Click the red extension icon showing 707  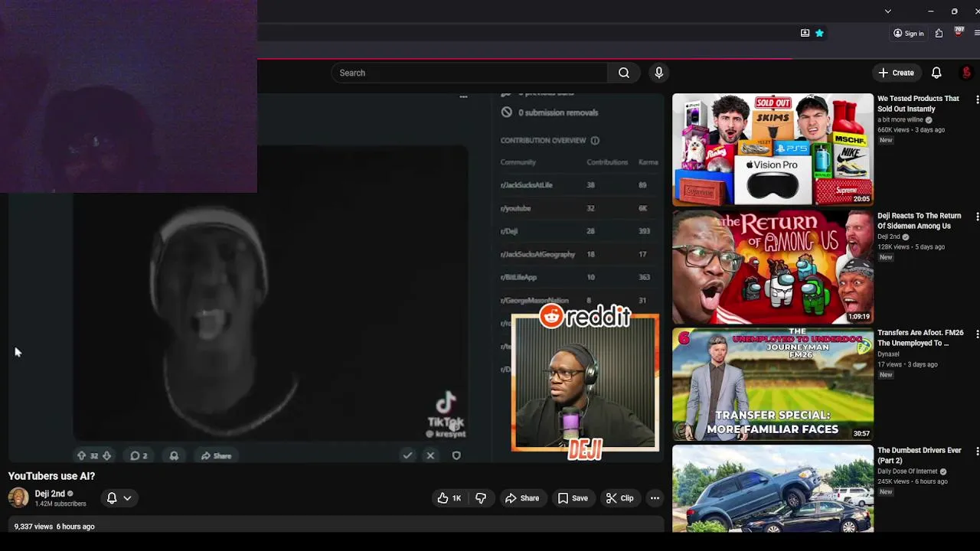click(x=959, y=32)
